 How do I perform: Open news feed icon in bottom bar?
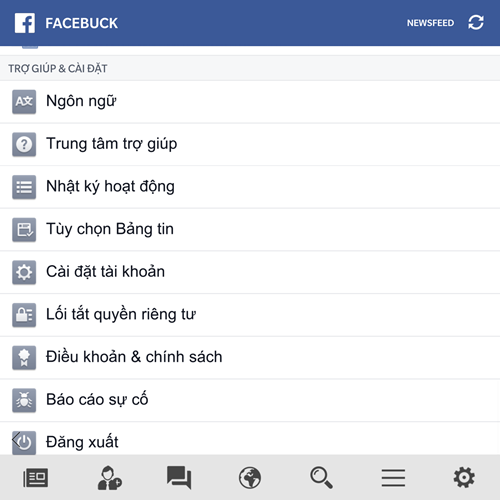[36, 478]
